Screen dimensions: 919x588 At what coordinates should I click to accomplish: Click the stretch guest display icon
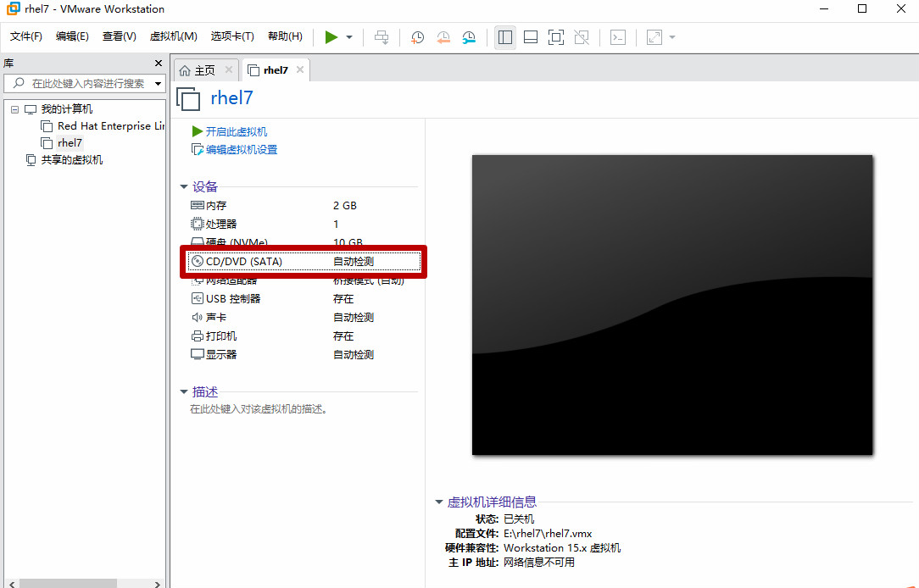(x=654, y=37)
